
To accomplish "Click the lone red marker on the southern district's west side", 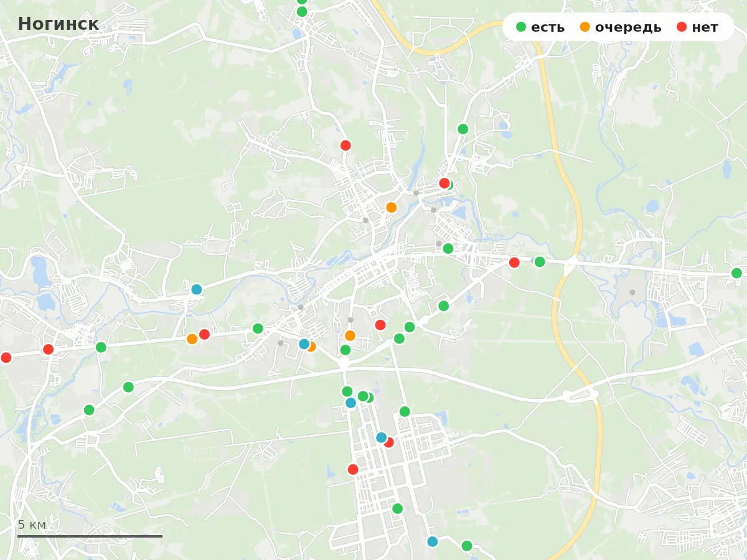I will click(x=353, y=469).
